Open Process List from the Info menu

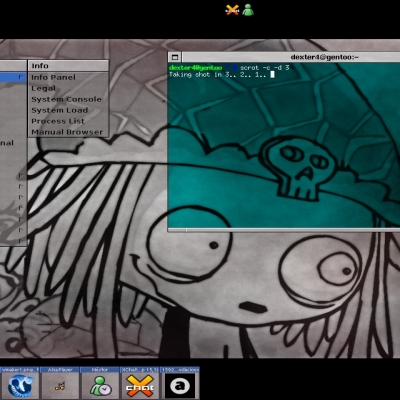click(68, 121)
